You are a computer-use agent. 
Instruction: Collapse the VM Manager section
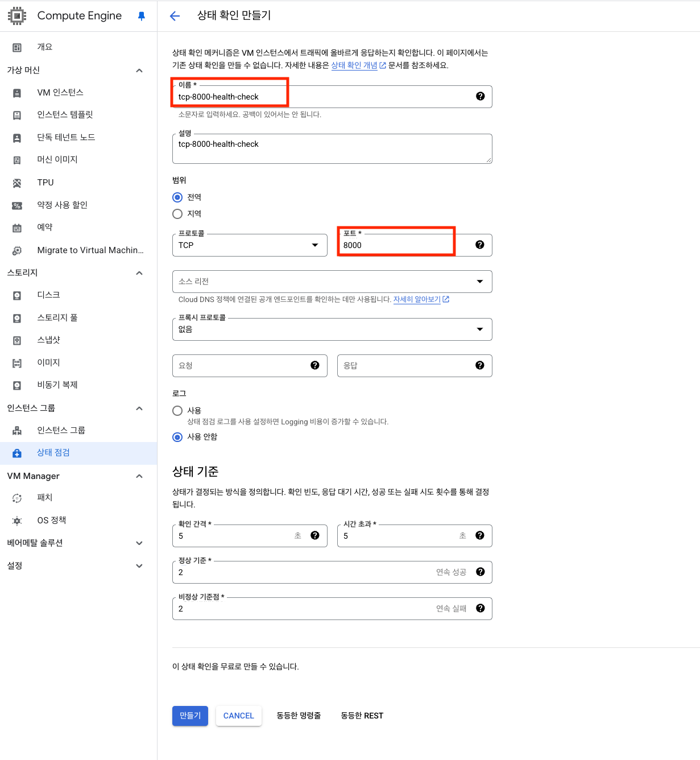[139, 476]
